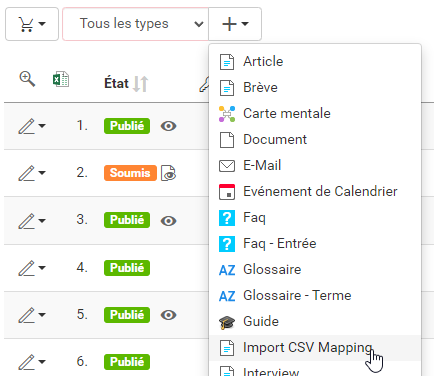Expand the edit dropdown arrow in row 1

click(x=42, y=126)
